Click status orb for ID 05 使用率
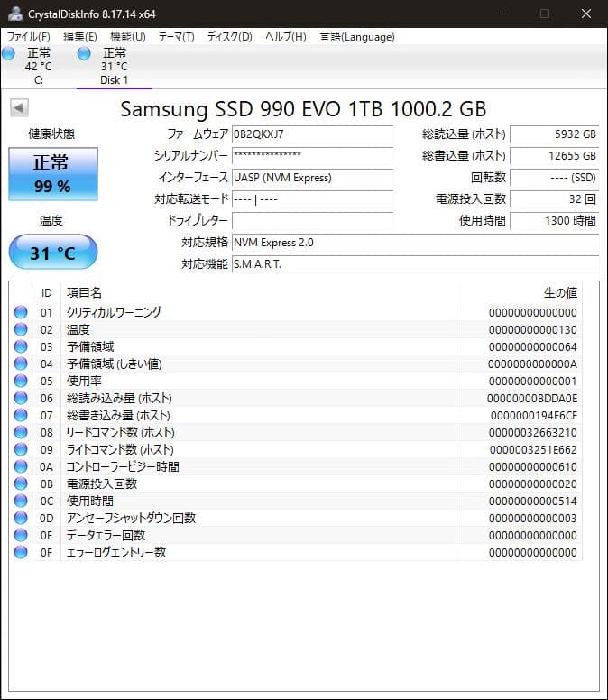This screenshot has width=608, height=700. (x=21, y=381)
